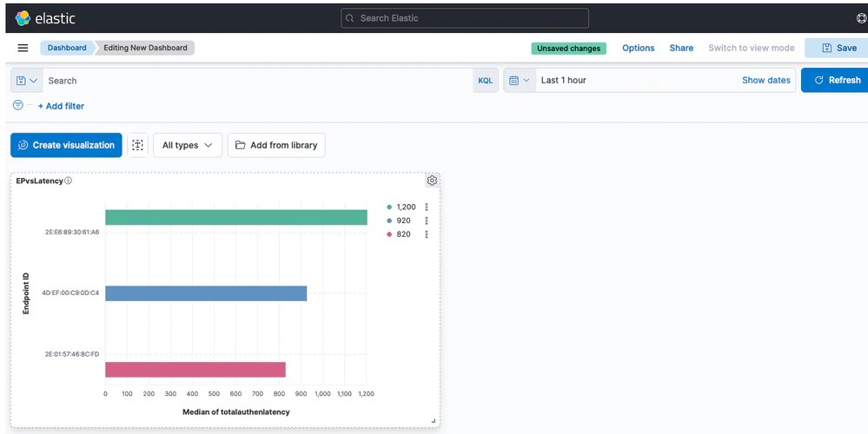The width and height of the screenshot is (868, 434).
Task: Click legend label 820
Action: click(x=403, y=234)
